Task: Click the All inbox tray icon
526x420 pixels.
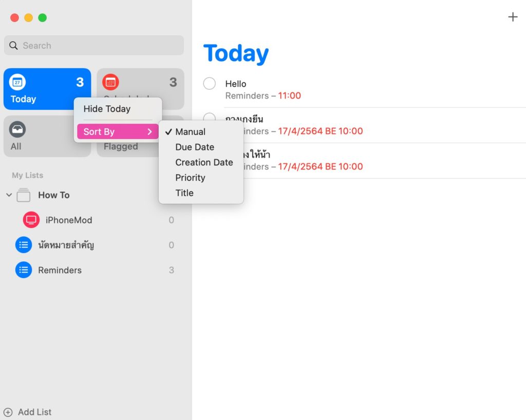Action: (17, 129)
